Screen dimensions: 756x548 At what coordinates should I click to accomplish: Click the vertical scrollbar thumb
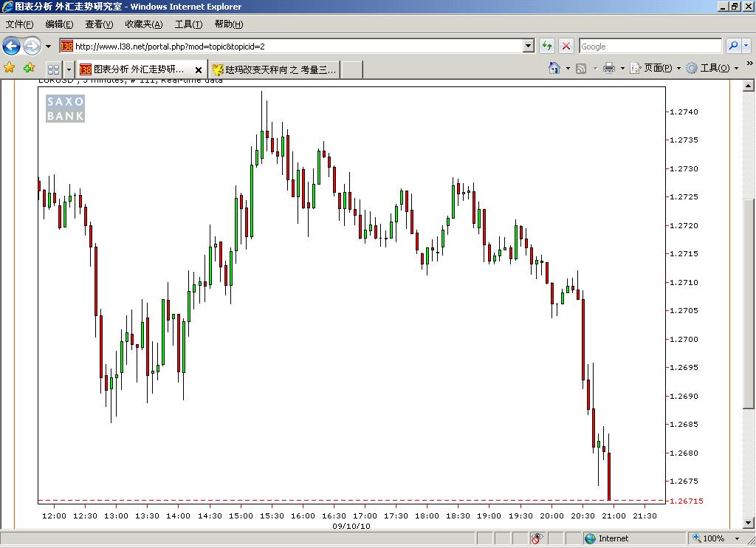[x=749, y=304]
